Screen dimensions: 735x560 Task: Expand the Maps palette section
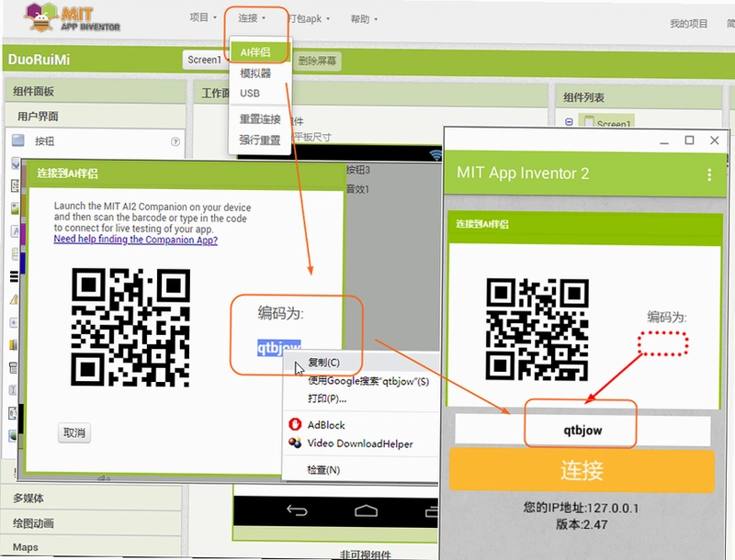[x=92, y=547]
